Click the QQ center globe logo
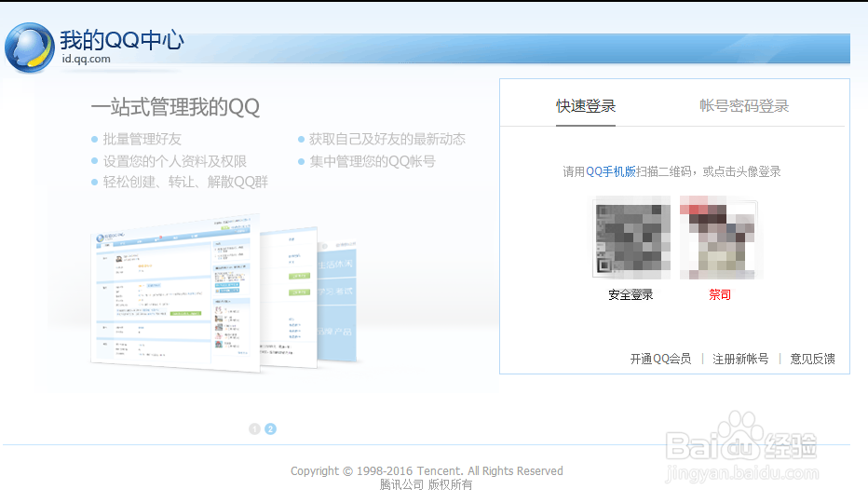The width and height of the screenshot is (868, 503). coord(30,48)
